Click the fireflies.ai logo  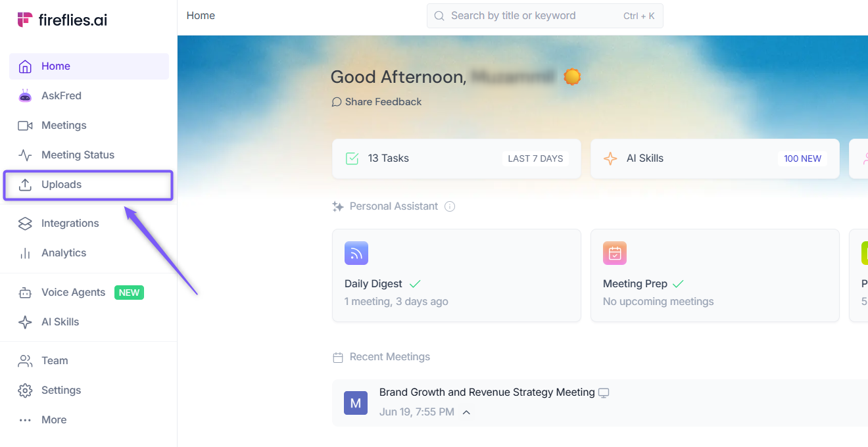pyautogui.click(x=62, y=20)
